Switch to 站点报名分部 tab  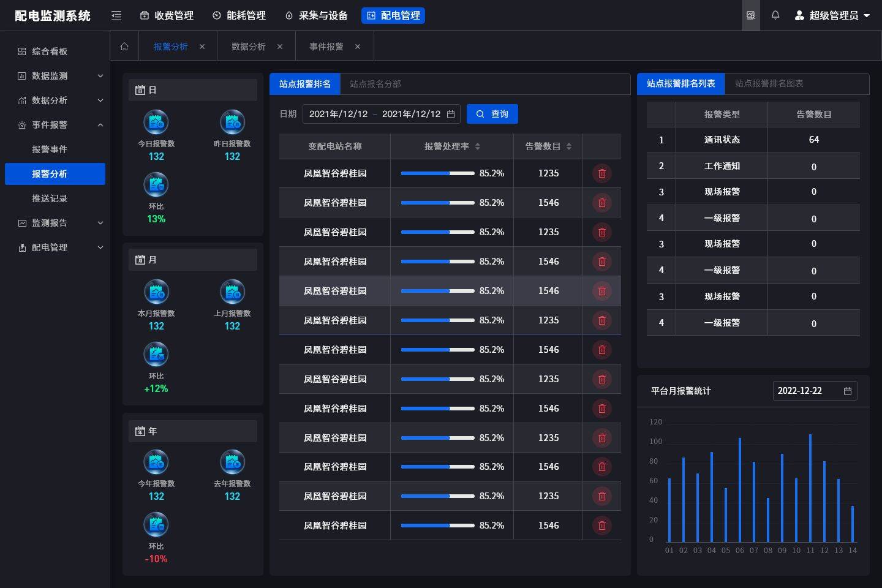click(375, 84)
